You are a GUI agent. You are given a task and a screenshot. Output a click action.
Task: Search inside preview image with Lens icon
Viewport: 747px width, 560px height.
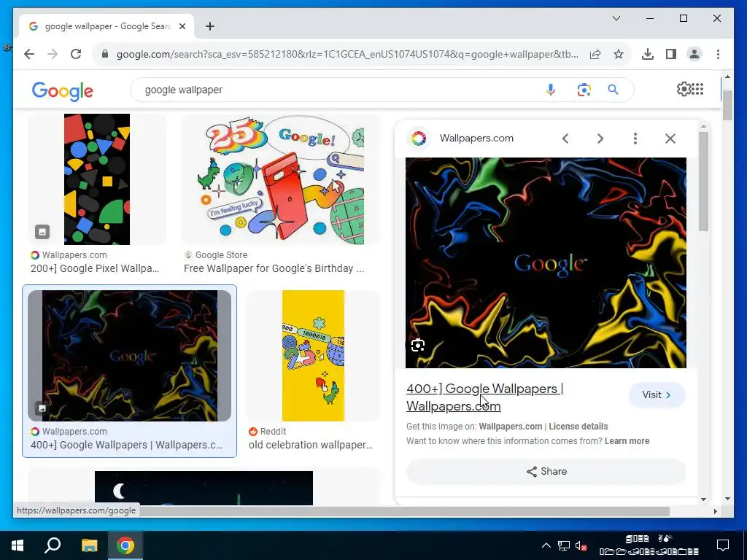[418, 345]
